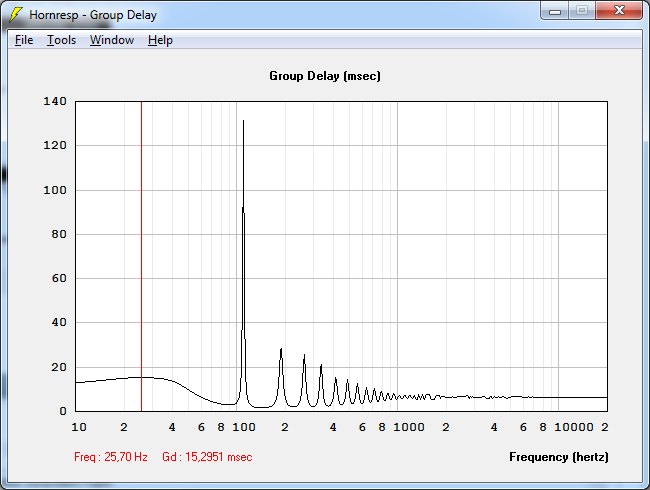Viewport: 650px width, 490px height.
Task: Open the Window menu
Action: coord(112,40)
